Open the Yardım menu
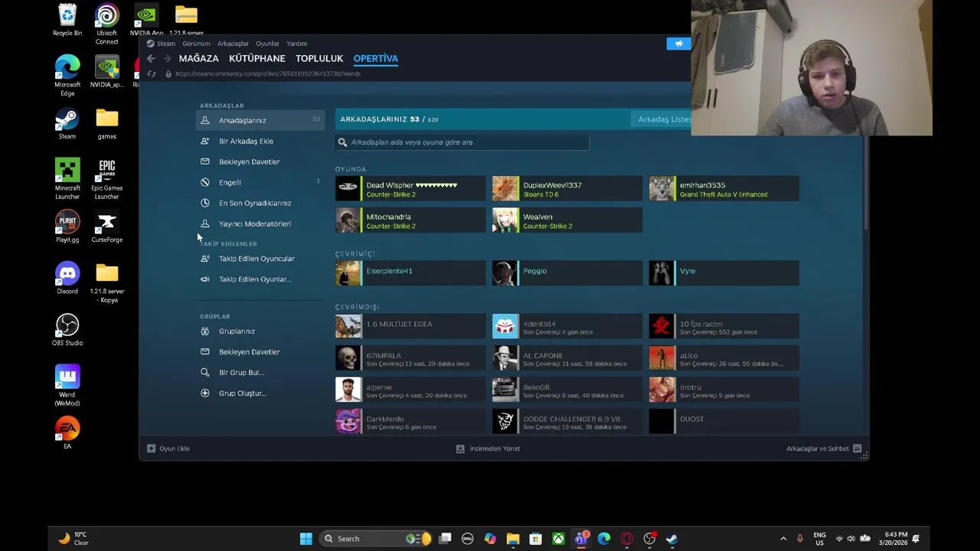Screen dimensions: 980x551 (x=296, y=44)
